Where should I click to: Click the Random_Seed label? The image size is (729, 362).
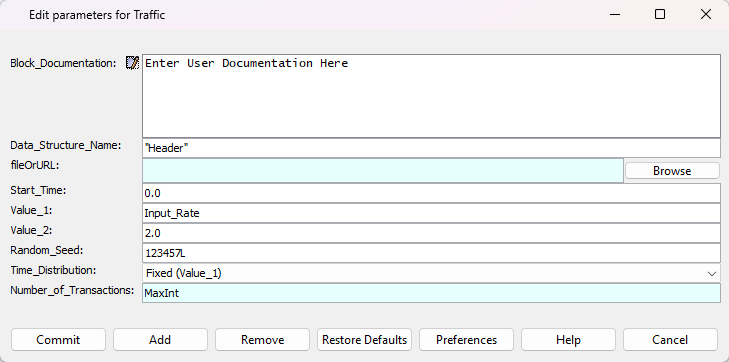pyautogui.click(x=46, y=250)
